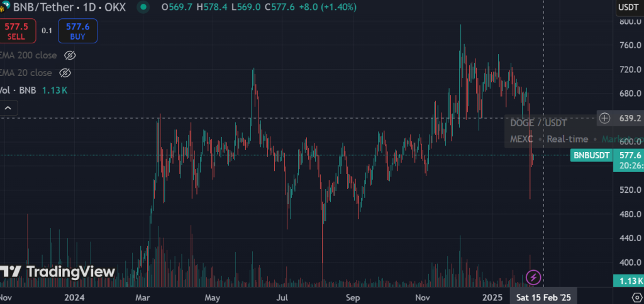Click the BNBUSDT current price label
644x304 pixels.
click(591, 155)
